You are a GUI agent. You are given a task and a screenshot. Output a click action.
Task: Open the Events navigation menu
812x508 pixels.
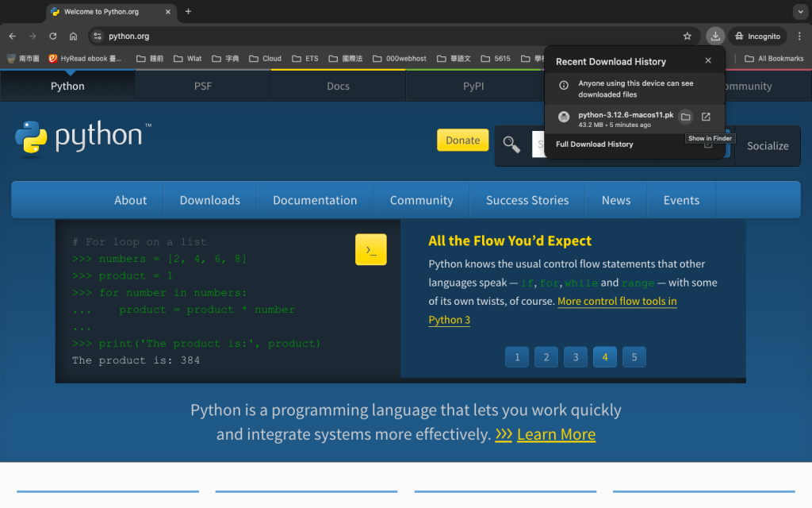pos(681,200)
